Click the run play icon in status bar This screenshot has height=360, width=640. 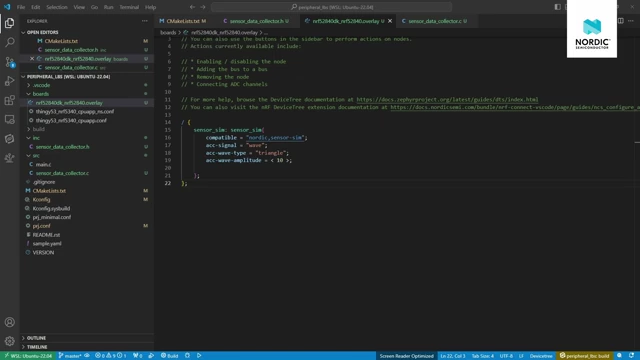point(199,356)
